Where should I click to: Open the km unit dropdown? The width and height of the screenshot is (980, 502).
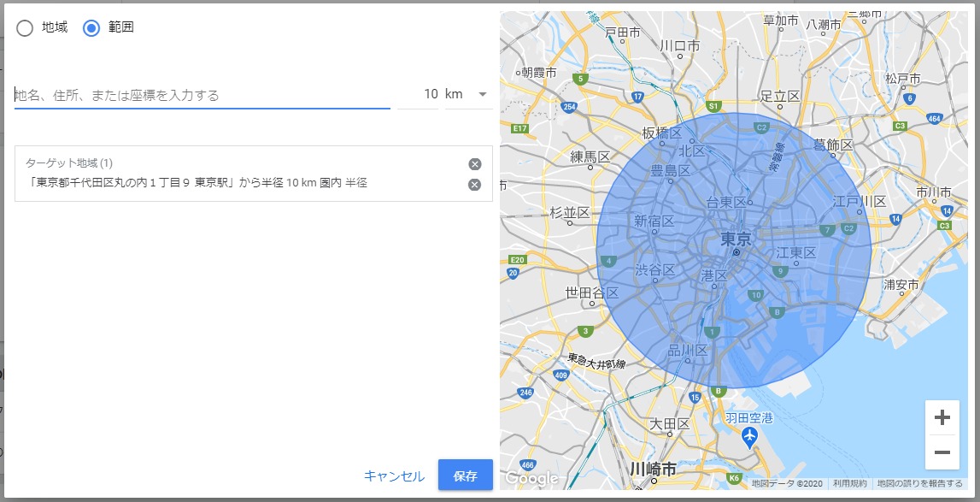click(x=469, y=94)
